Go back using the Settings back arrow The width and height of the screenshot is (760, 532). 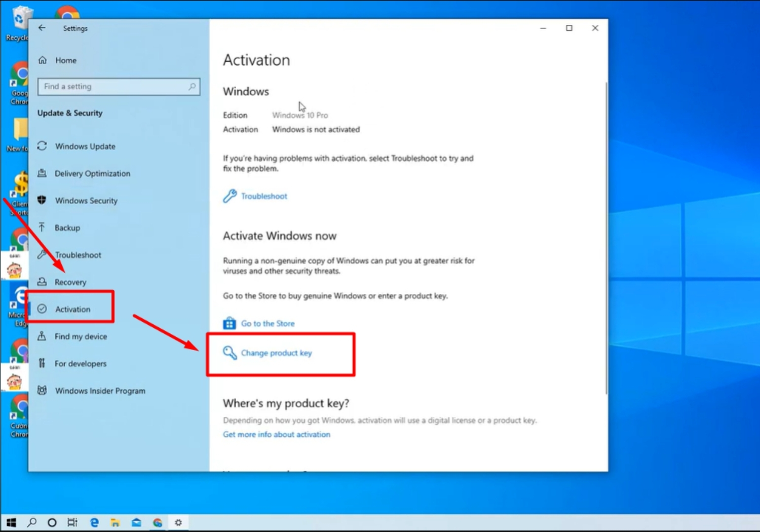[42, 28]
